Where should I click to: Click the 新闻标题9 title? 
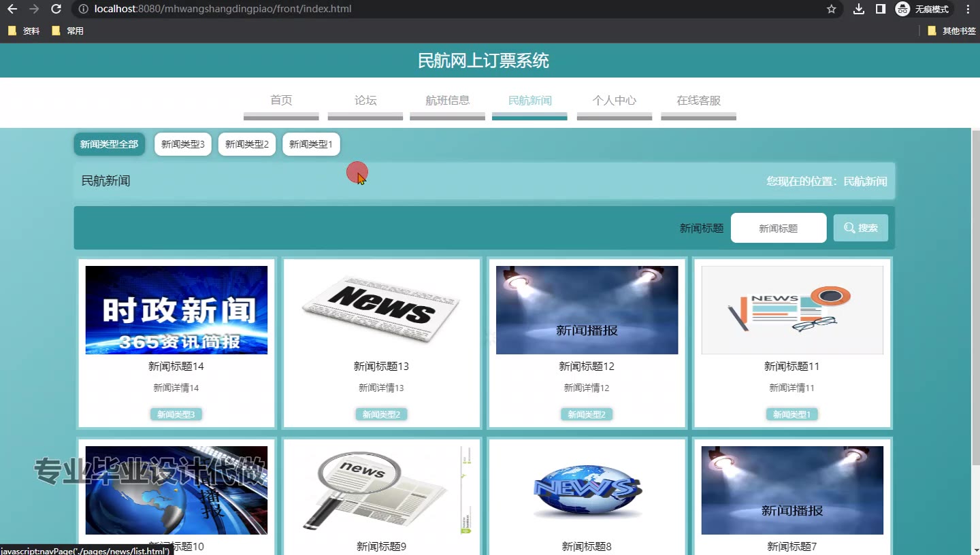381,547
